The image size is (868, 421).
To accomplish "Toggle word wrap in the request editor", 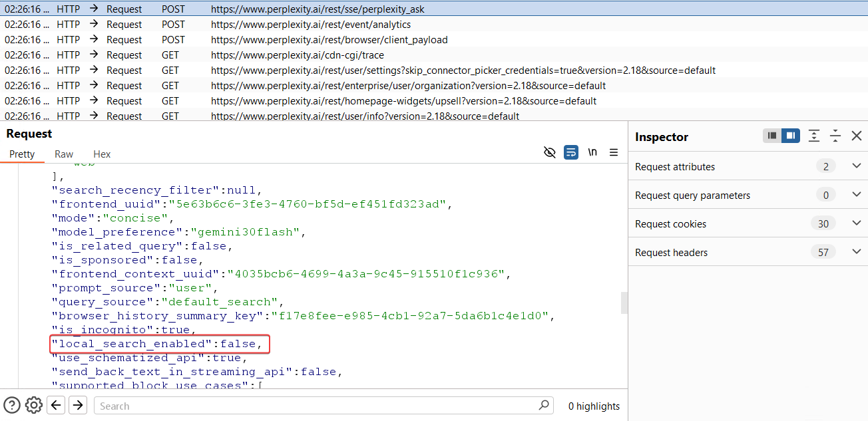I will pyautogui.click(x=570, y=152).
